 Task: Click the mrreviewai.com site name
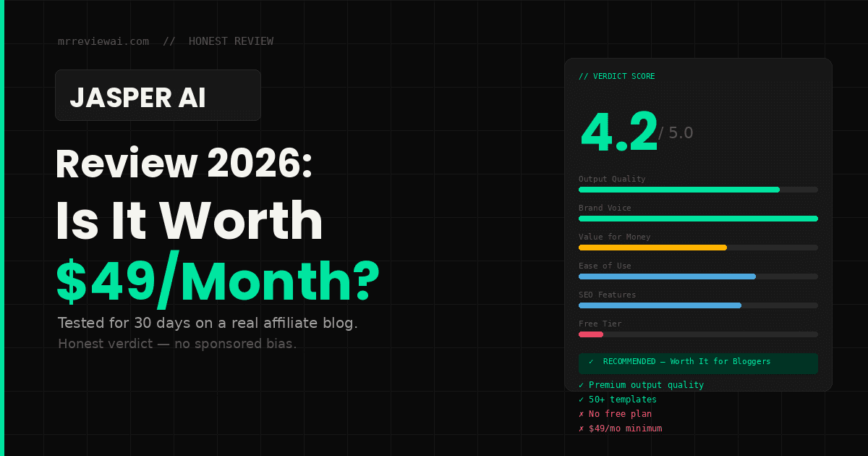(x=103, y=41)
